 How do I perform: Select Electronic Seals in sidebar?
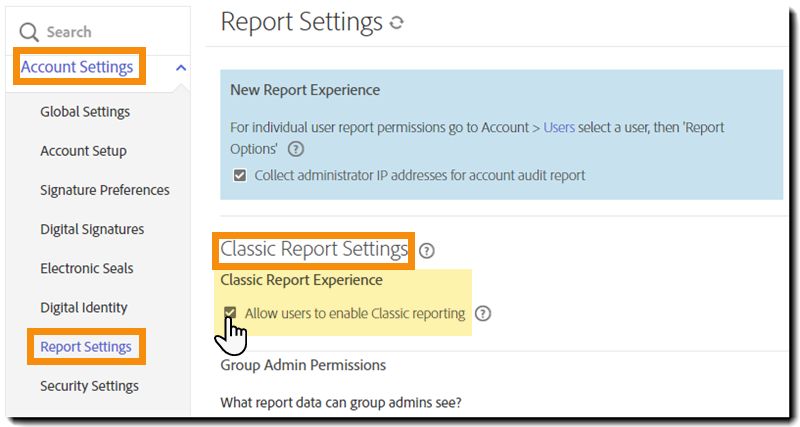click(87, 268)
